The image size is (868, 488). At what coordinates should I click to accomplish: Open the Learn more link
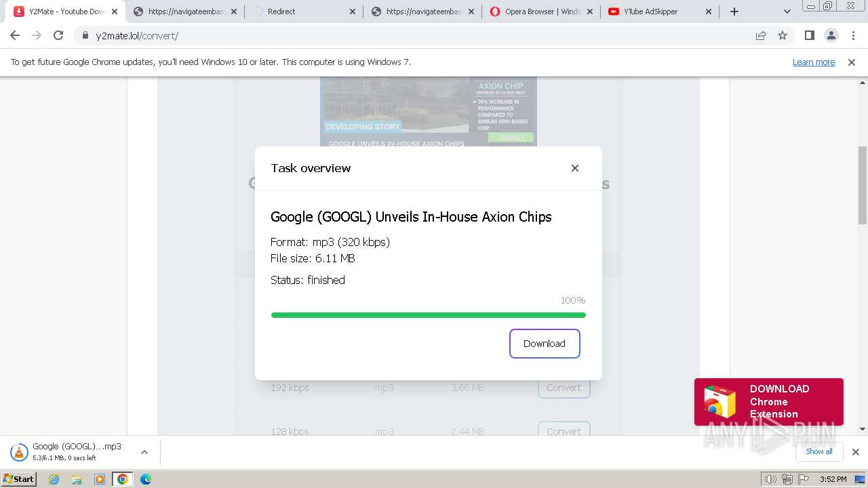pos(814,62)
